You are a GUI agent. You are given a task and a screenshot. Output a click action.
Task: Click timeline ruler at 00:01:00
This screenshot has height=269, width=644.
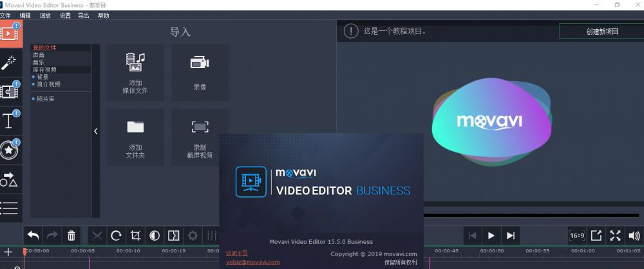(x=583, y=250)
